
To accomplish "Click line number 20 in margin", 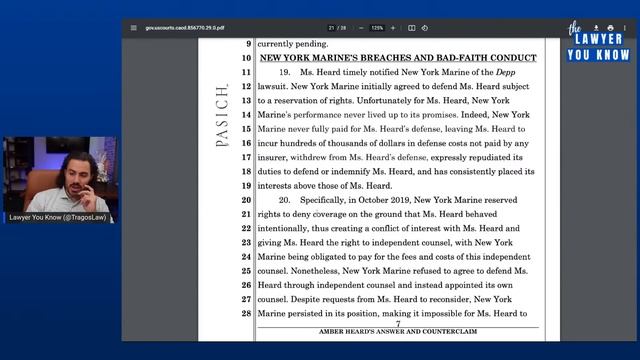I will point(246,200).
